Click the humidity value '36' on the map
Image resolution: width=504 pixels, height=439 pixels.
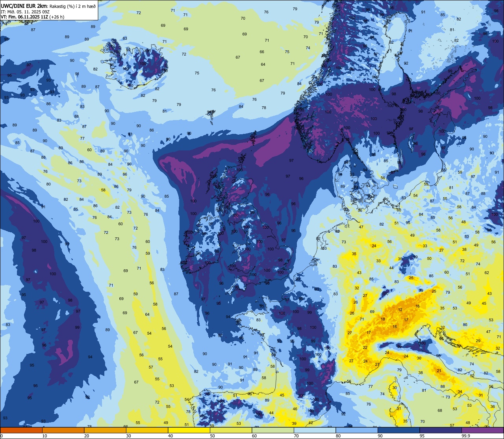click(493, 406)
